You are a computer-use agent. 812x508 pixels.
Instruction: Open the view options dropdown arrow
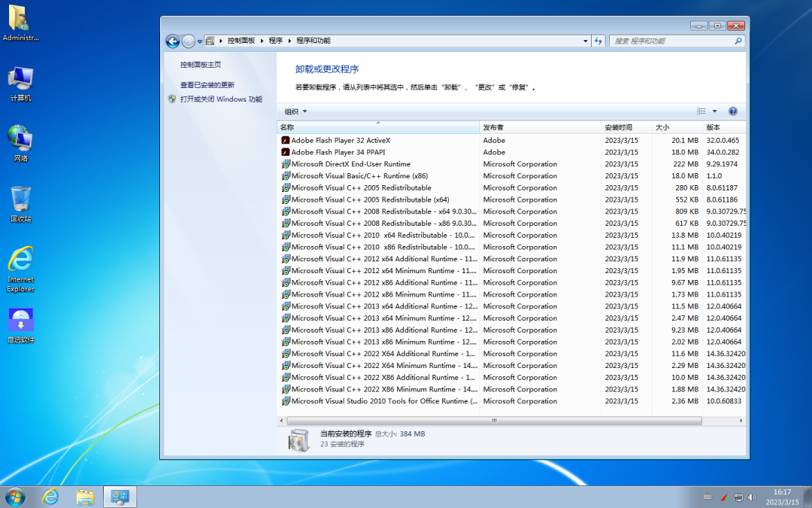click(x=715, y=111)
